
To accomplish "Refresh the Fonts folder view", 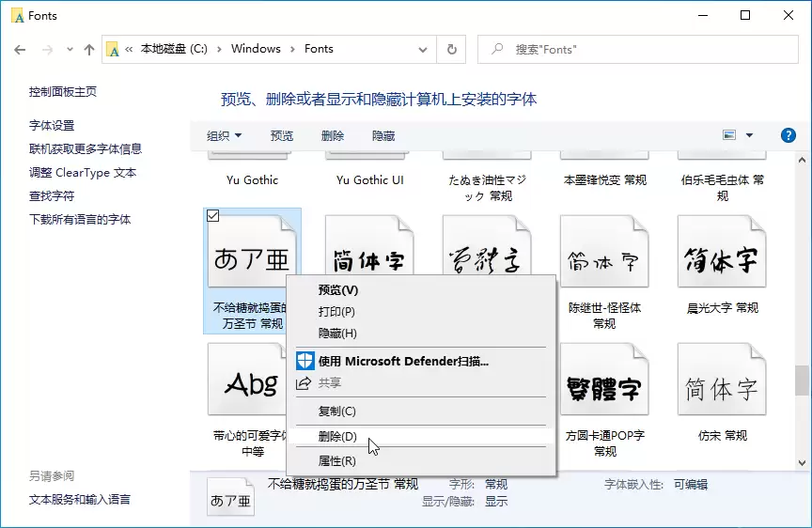I will [451, 49].
